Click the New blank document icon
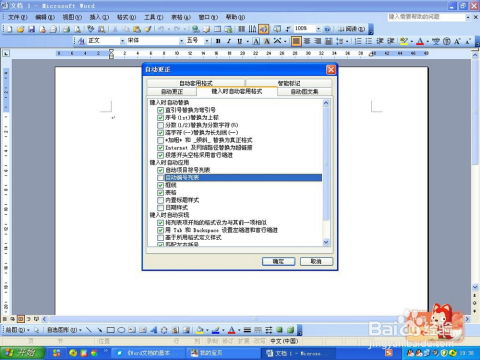 [10, 29]
